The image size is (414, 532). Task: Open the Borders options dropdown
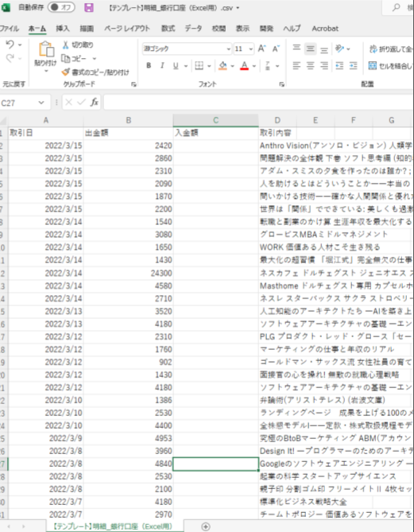(209, 66)
